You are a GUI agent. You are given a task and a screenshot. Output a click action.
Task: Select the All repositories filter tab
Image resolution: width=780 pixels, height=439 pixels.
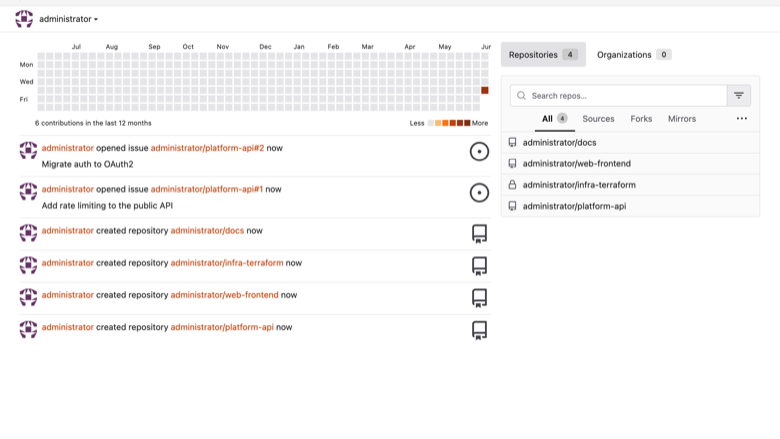(x=555, y=119)
